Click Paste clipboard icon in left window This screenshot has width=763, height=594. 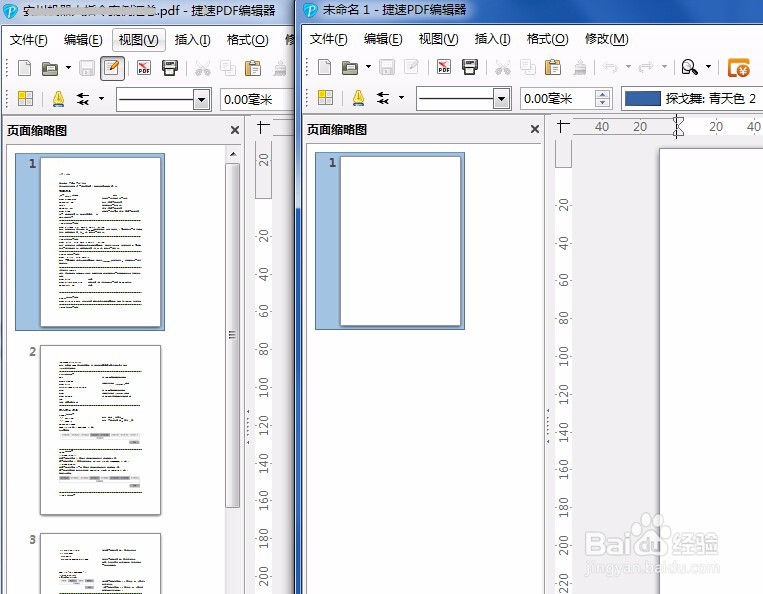click(x=253, y=69)
